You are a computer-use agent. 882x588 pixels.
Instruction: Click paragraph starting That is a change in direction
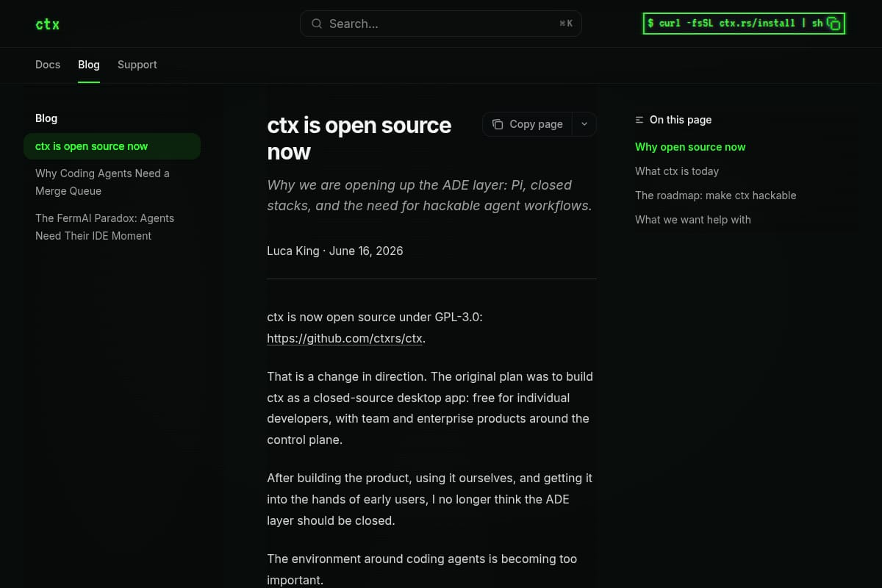[430, 408]
